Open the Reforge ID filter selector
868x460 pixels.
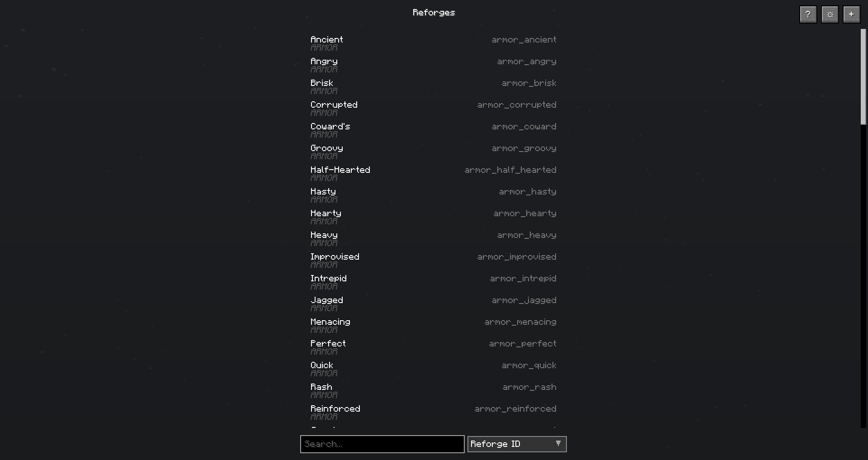[x=517, y=444]
